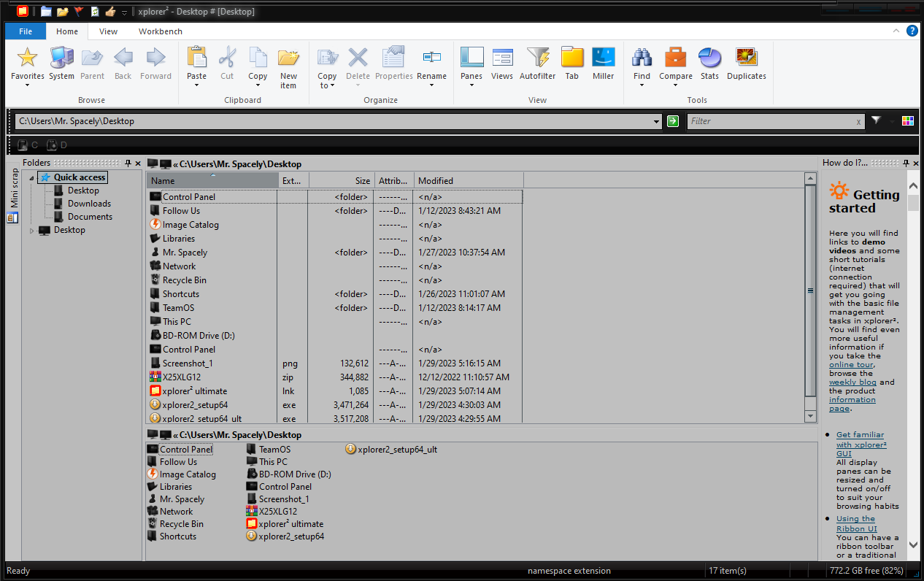Open the Using the Ribbon UI link
Screen dimensions: 924x581
tap(856, 523)
